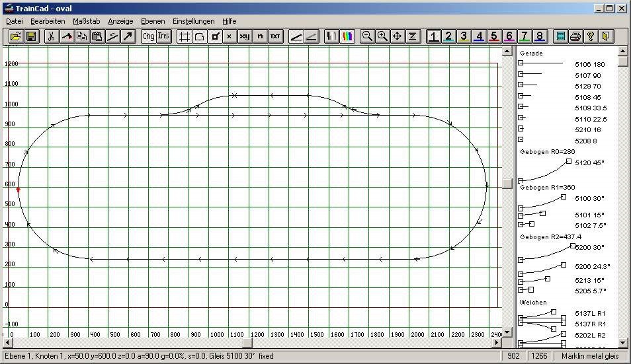
Task: Click the scissors cut icon
Action: point(51,36)
